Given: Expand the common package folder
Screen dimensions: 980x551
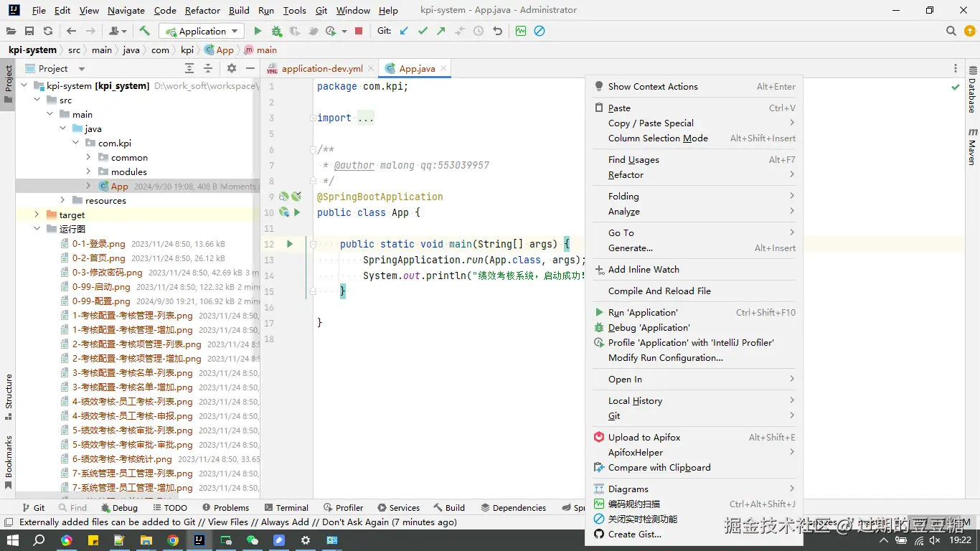Looking at the screenshot, I should (x=88, y=157).
